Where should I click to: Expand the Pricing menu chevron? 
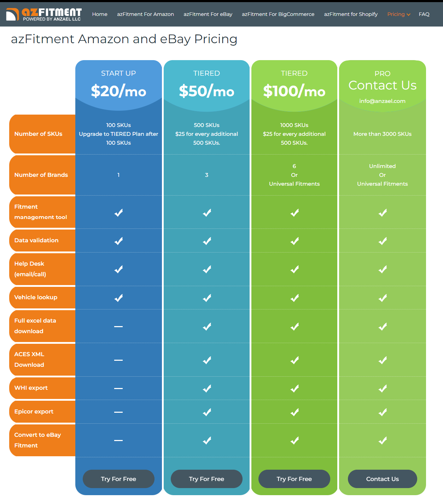(x=408, y=15)
